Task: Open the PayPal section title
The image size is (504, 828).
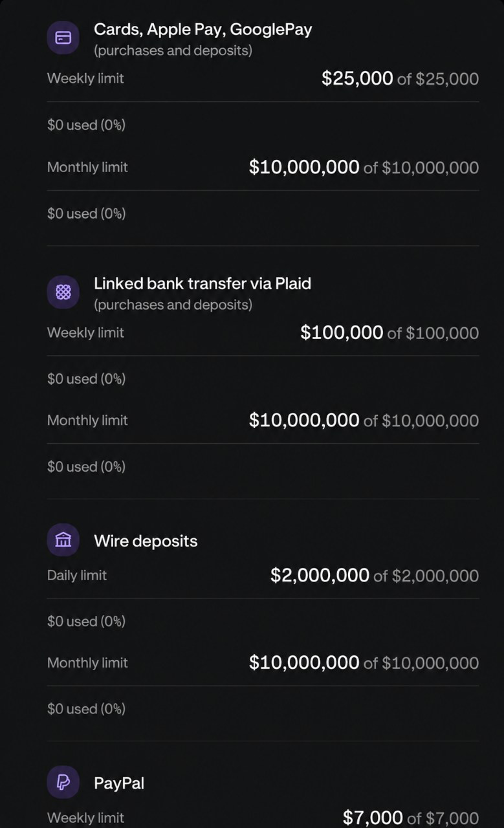Action: (x=119, y=783)
